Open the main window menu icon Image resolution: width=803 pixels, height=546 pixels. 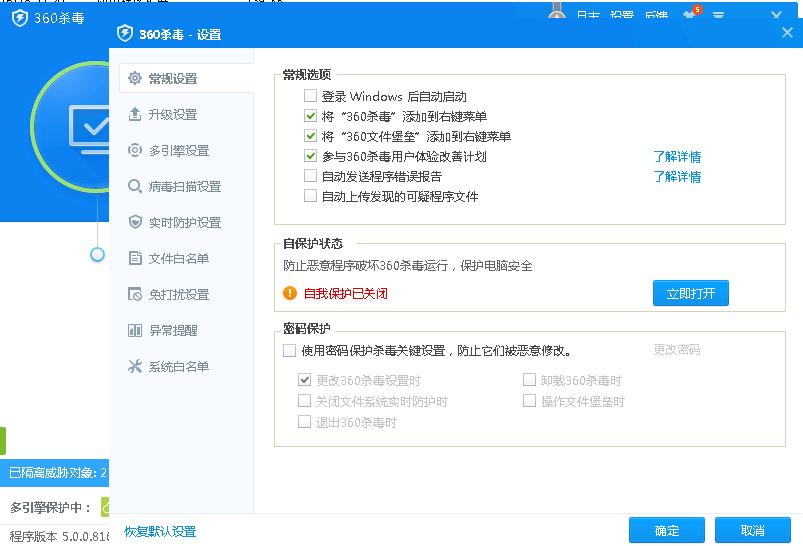point(719,15)
